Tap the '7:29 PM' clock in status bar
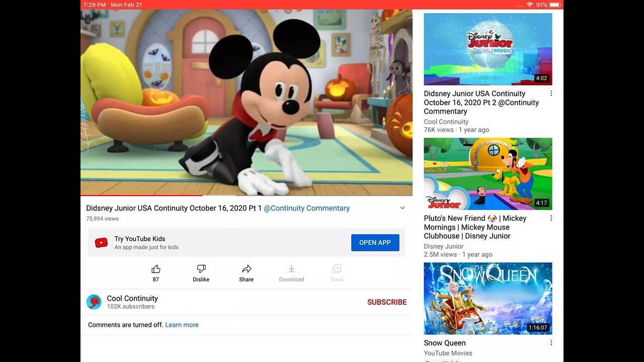Viewport: 644px width, 362px height. pyautogui.click(x=95, y=5)
